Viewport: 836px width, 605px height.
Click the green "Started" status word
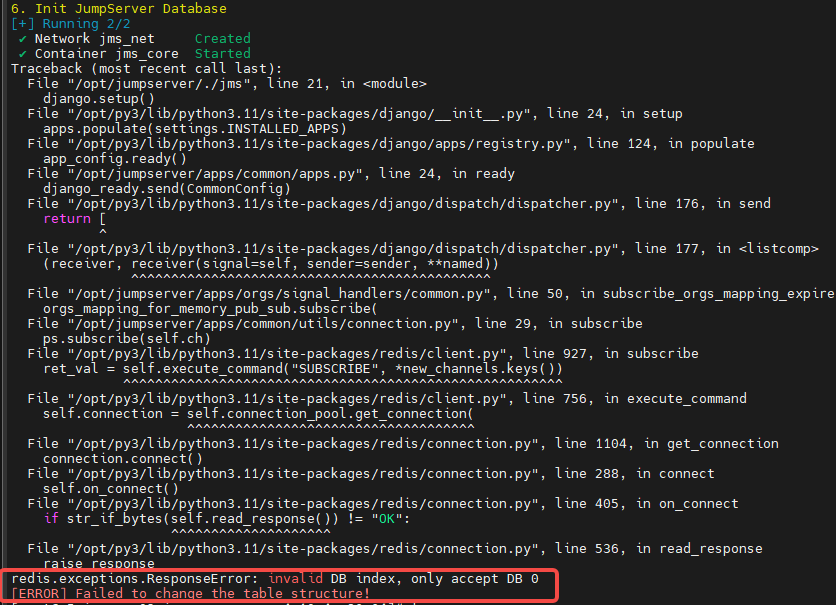(x=222, y=53)
